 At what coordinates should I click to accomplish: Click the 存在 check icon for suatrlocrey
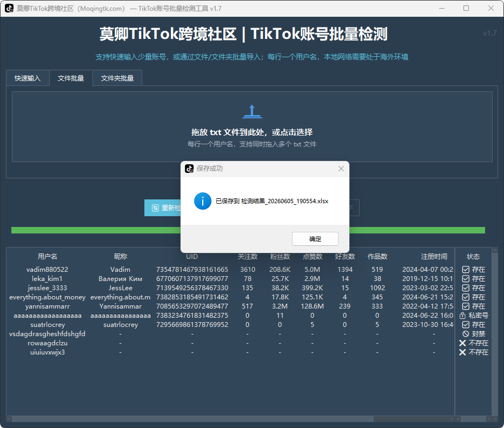[466, 325]
